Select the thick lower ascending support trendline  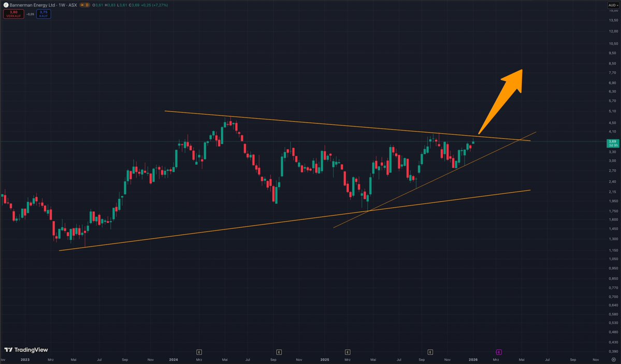click(295, 220)
